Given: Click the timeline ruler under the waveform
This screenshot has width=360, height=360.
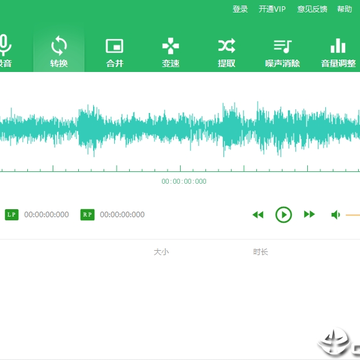Looking at the screenshot, I should click(x=180, y=168).
